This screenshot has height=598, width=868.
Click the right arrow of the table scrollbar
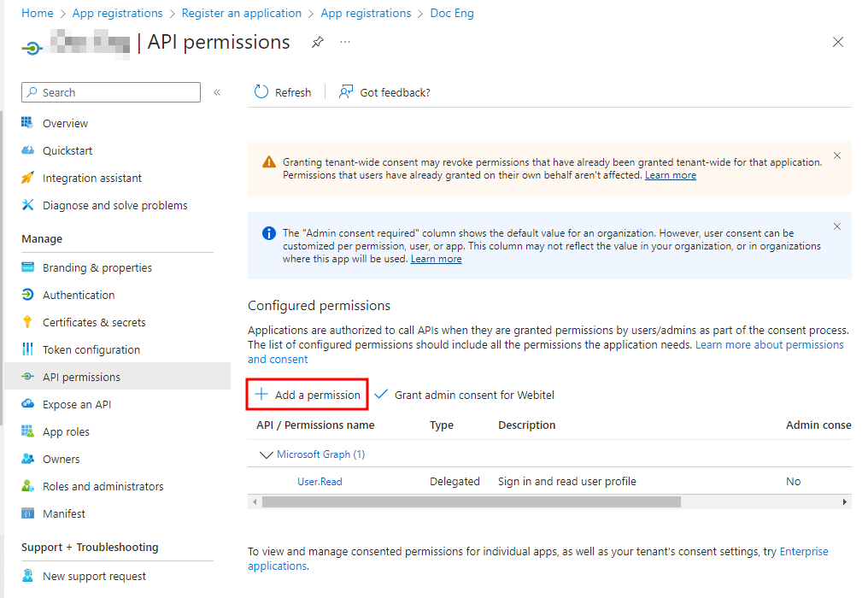point(844,501)
